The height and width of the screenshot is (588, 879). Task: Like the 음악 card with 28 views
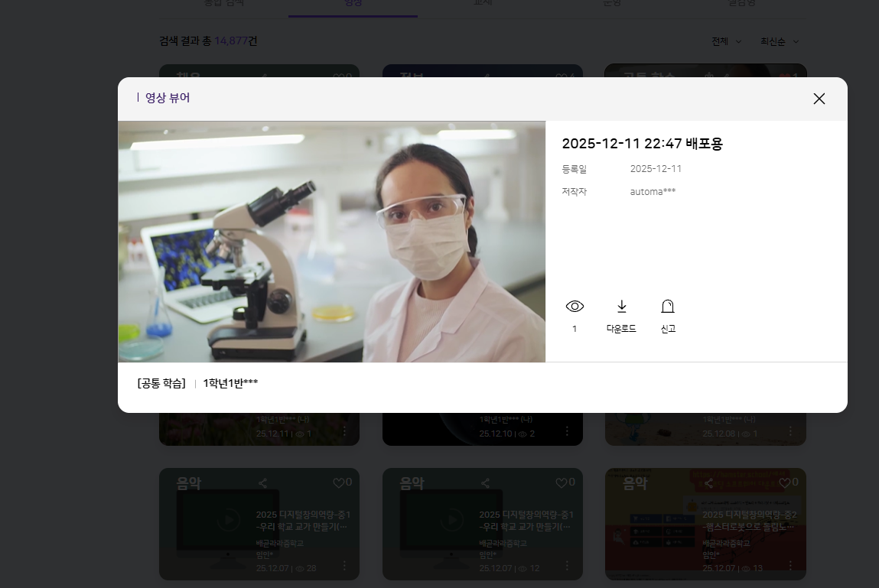click(x=339, y=483)
